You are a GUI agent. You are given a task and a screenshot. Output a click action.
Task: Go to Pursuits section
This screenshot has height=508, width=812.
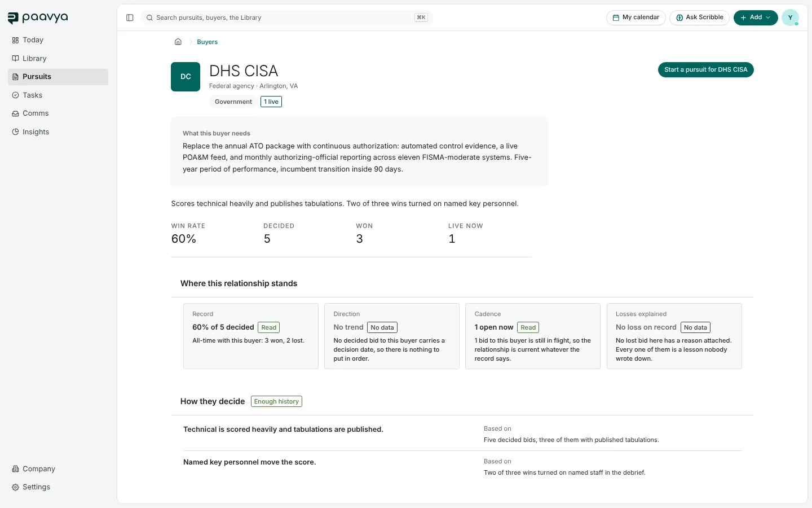tap(58, 77)
